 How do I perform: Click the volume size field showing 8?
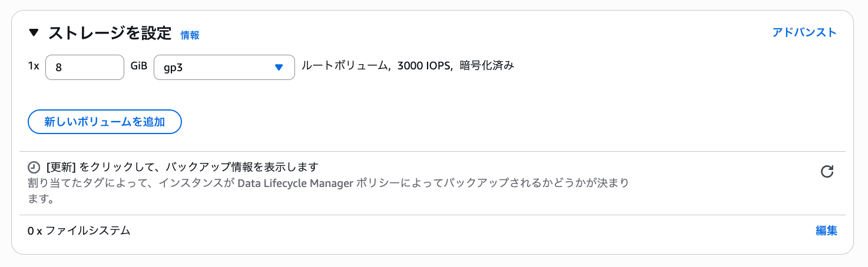[x=85, y=67]
